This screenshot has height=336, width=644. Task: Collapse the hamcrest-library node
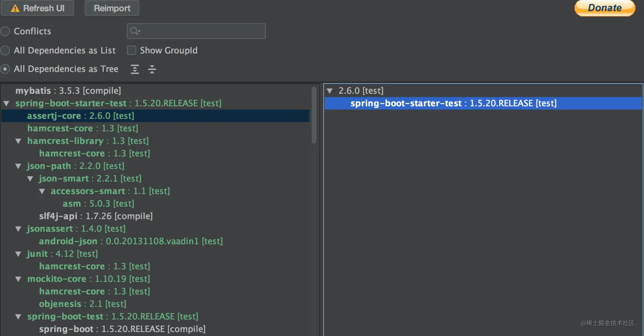pos(18,141)
